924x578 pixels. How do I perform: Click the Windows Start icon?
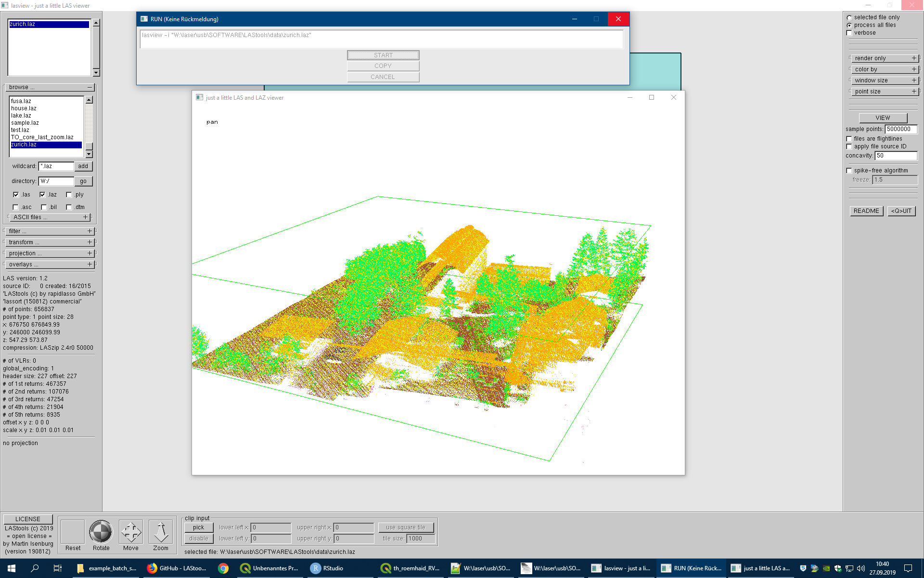coord(12,568)
